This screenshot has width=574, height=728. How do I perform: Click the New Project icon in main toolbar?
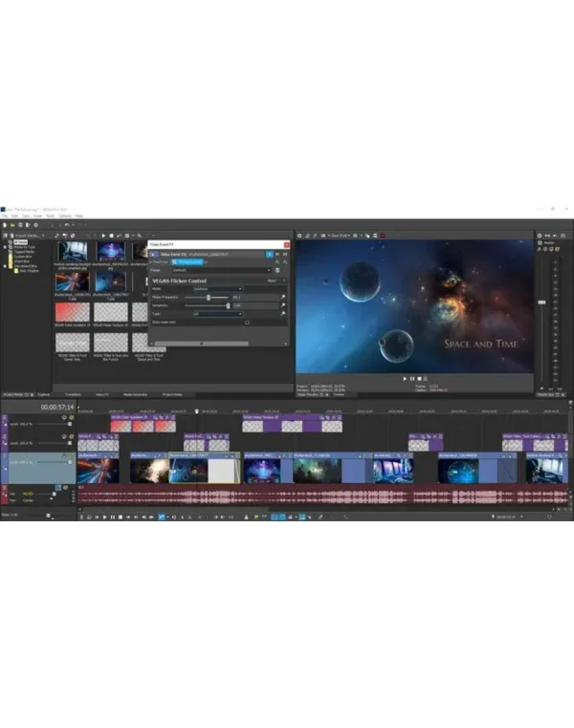pos(4,225)
